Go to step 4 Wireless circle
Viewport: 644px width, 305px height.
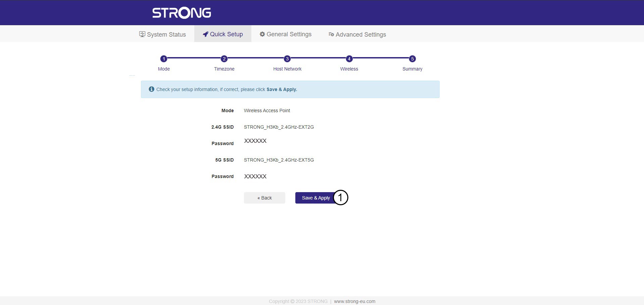(x=349, y=59)
